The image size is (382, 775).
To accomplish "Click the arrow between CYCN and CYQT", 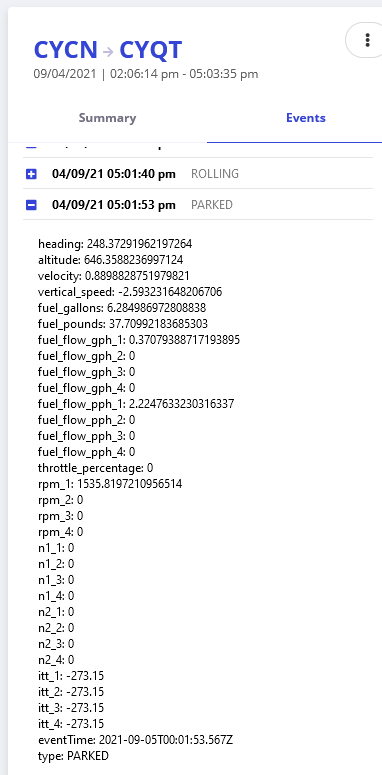I will click(109, 50).
